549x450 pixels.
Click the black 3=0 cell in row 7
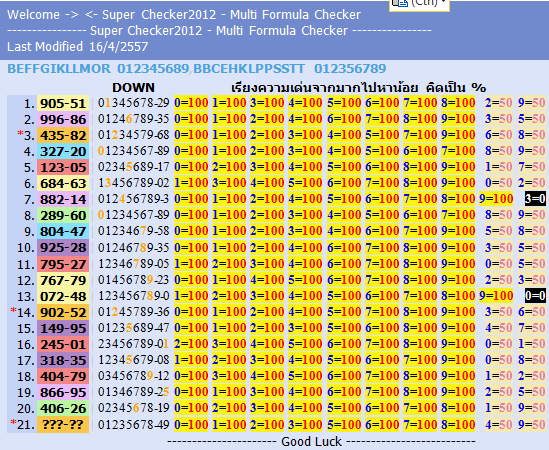click(535, 199)
